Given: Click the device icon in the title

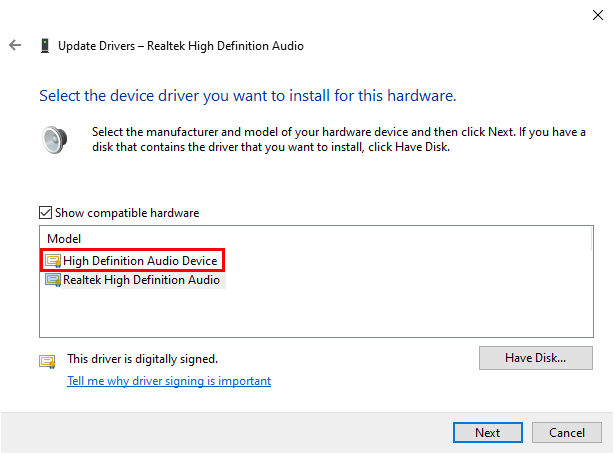Looking at the screenshot, I should coord(45,46).
